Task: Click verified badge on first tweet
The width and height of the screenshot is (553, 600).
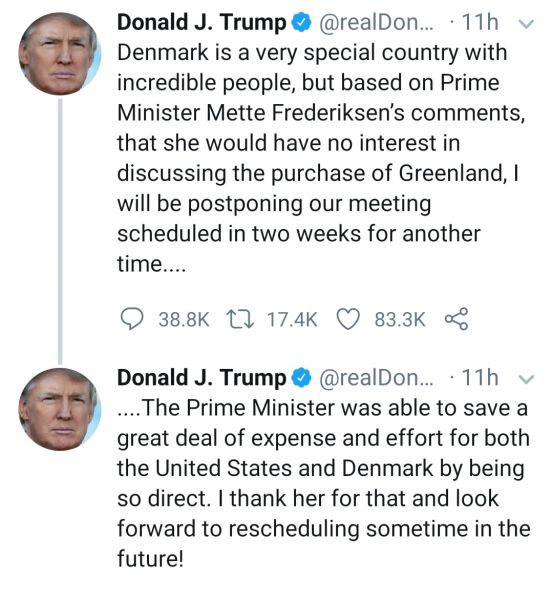Action: pos(302,23)
